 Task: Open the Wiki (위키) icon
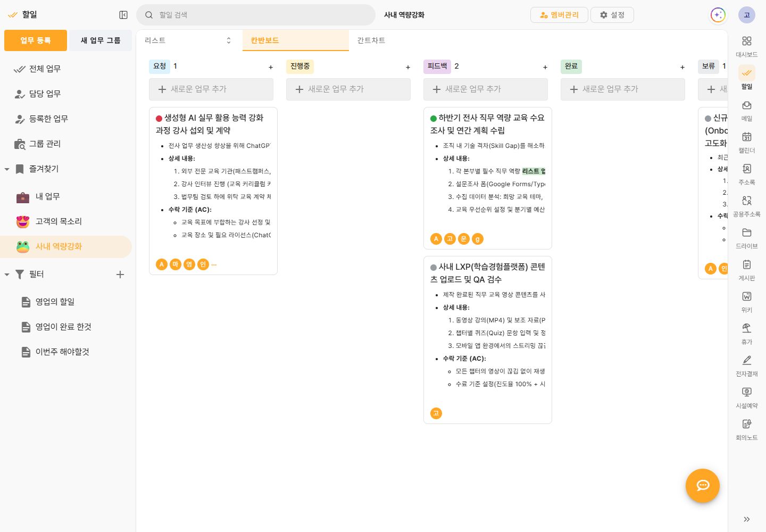tap(747, 296)
